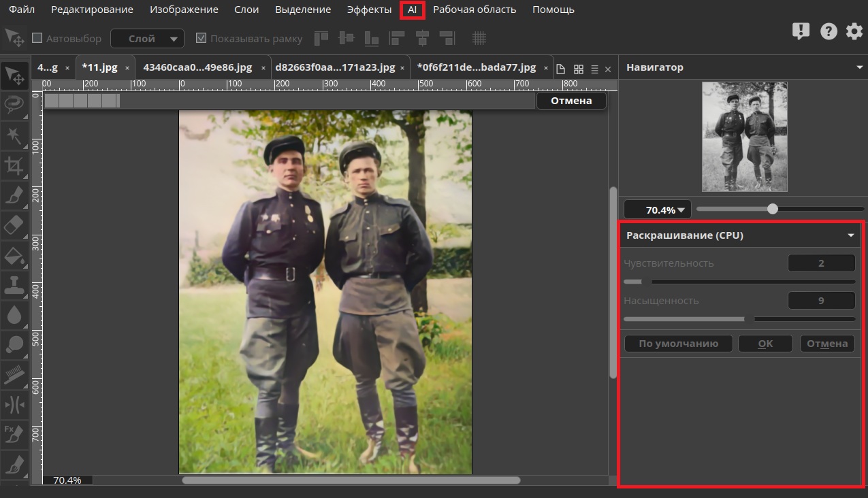Click the По умолчанию button

(x=678, y=344)
